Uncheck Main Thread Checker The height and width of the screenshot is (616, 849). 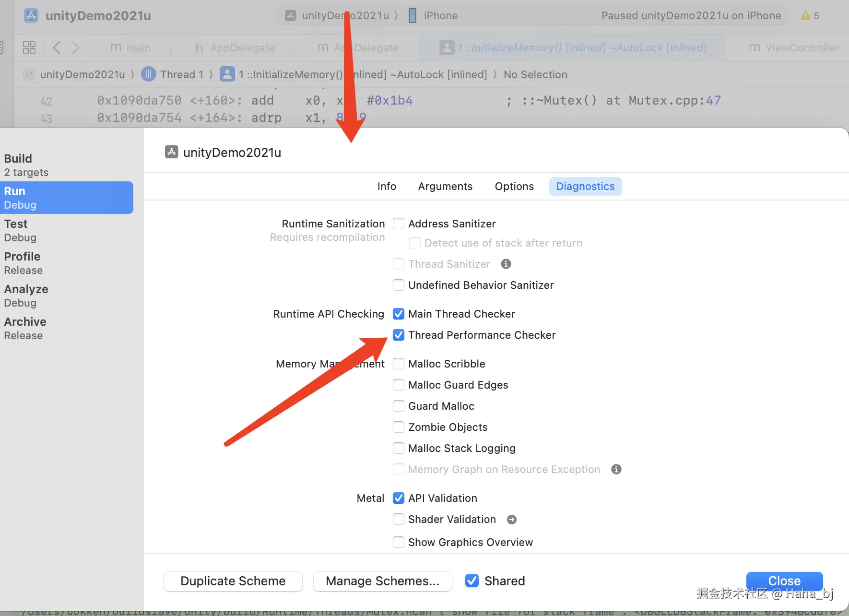click(398, 314)
